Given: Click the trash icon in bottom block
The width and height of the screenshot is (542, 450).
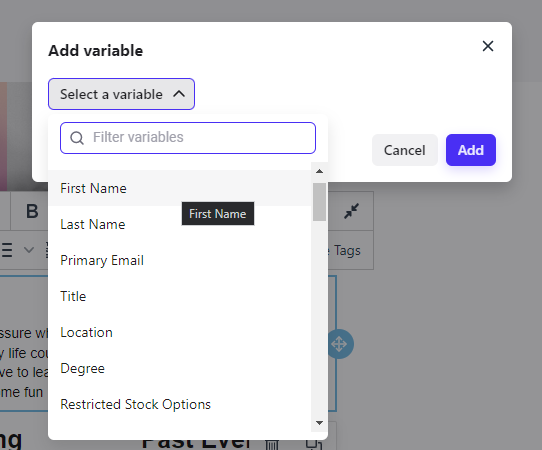Looking at the screenshot, I should click(272, 444).
